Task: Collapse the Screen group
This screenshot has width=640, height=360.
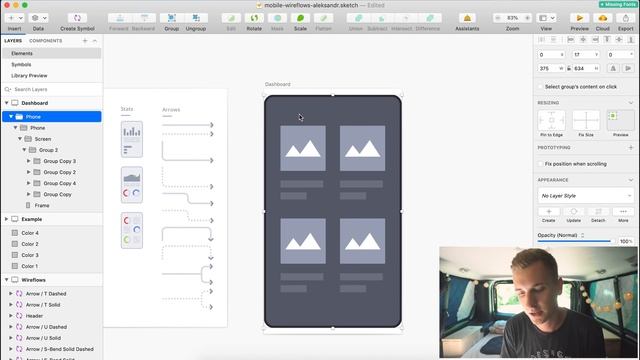Action: tap(20, 139)
